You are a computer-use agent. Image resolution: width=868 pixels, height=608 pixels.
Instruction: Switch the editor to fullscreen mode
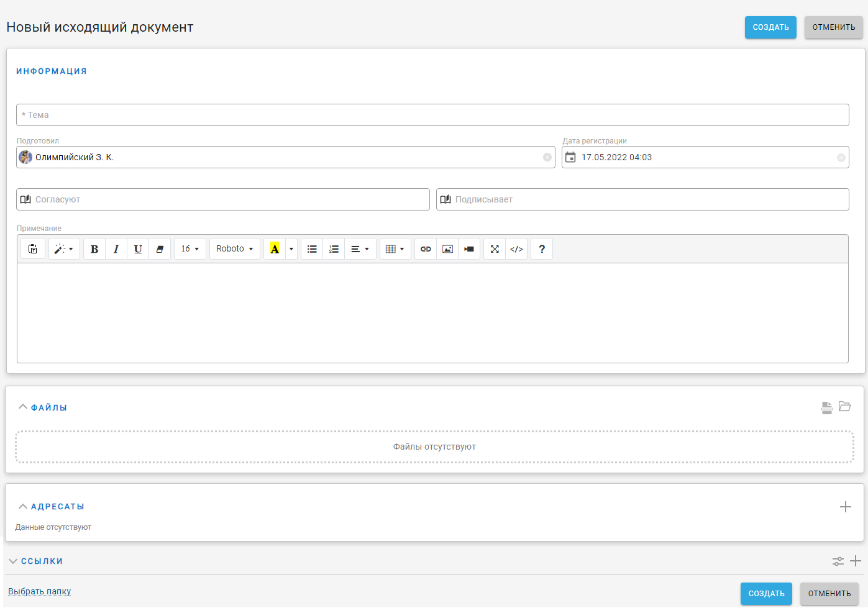pos(495,249)
